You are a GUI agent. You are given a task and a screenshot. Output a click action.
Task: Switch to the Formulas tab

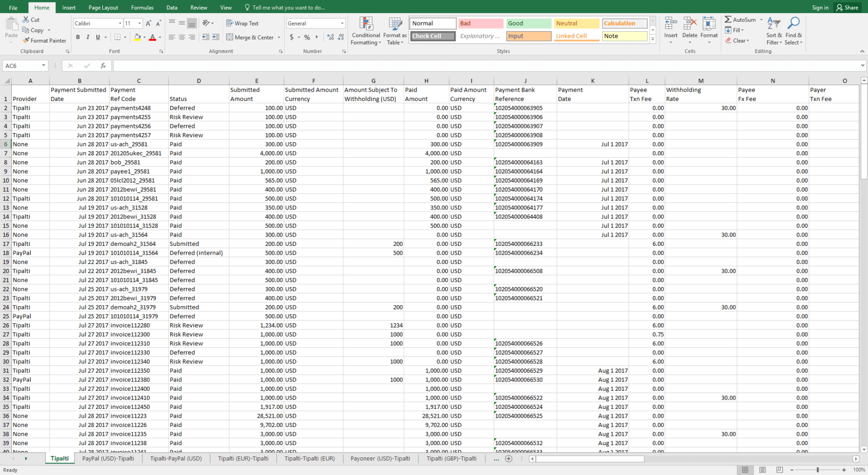tap(142, 7)
